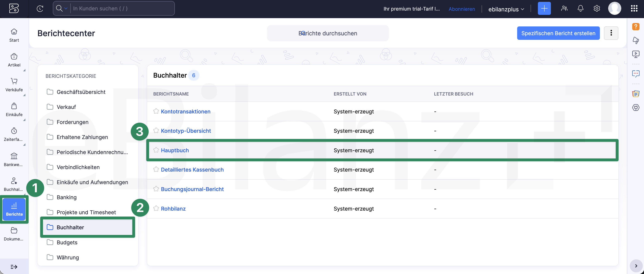Open Artikel in the sidebar
The width and height of the screenshot is (644, 274).
coord(14,60)
